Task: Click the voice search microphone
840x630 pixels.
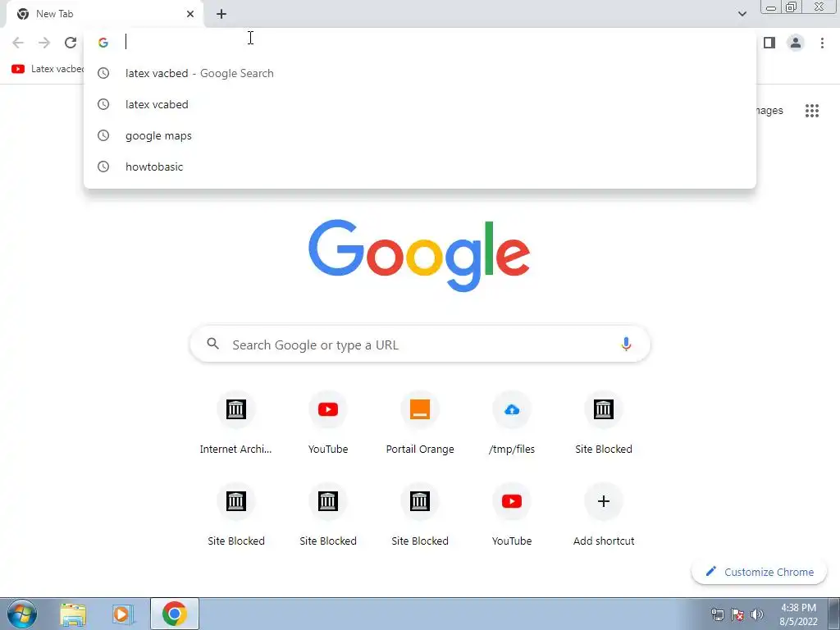Action: tap(626, 344)
